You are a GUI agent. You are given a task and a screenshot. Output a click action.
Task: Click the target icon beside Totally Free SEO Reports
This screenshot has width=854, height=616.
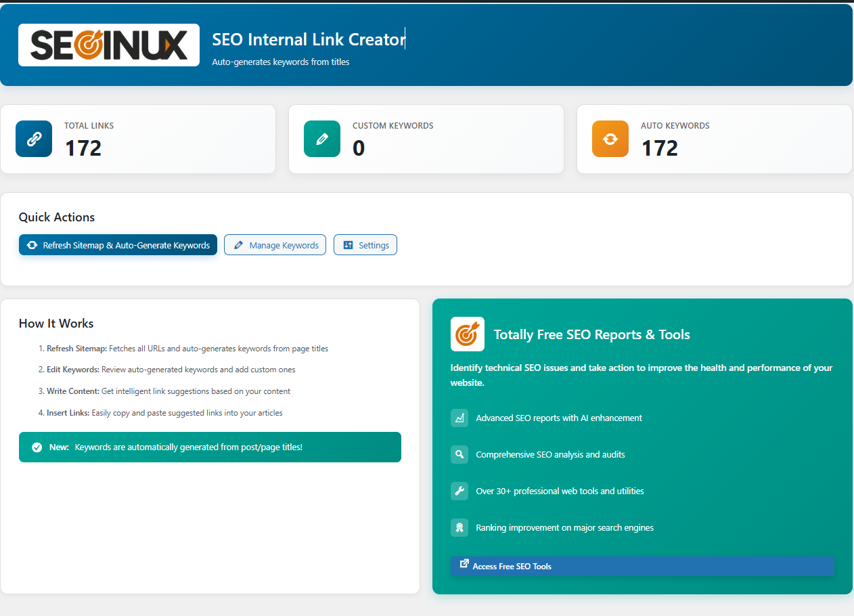click(467, 334)
